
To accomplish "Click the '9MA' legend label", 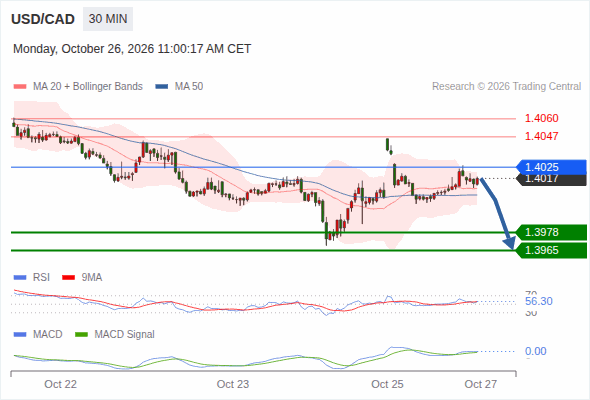I will [92, 278].
